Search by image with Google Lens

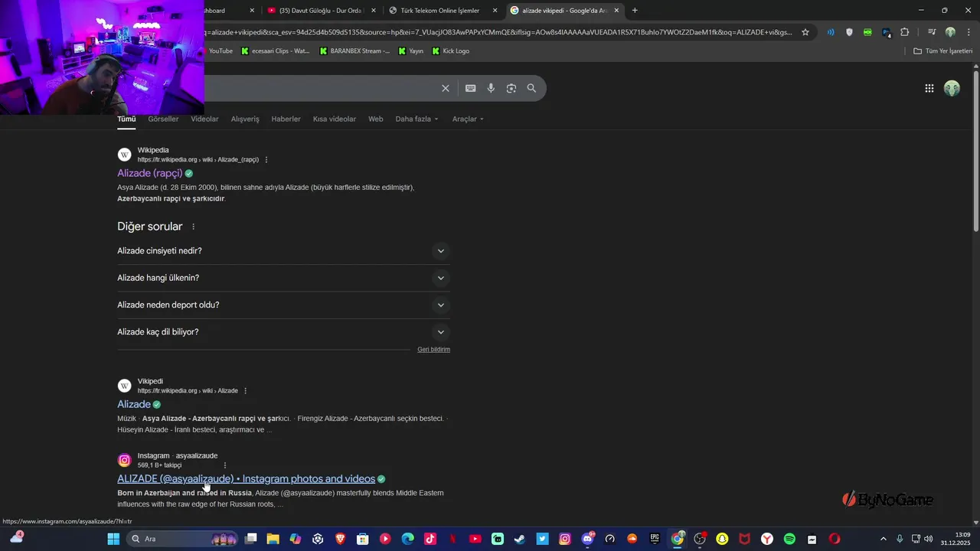[511, 88]
